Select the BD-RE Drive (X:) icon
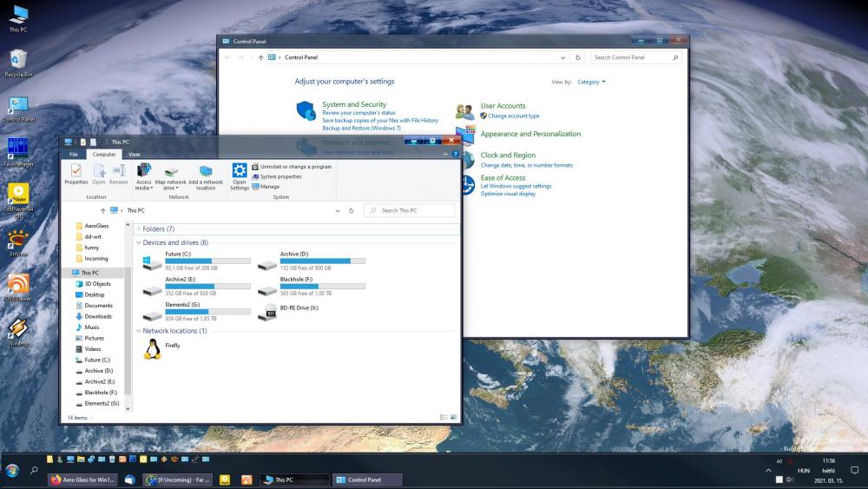 pos(267,313)
